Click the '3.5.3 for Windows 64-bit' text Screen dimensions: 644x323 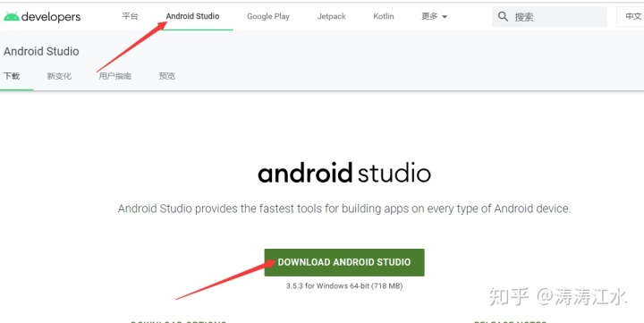pyautogui.click(x=344, y=285)
